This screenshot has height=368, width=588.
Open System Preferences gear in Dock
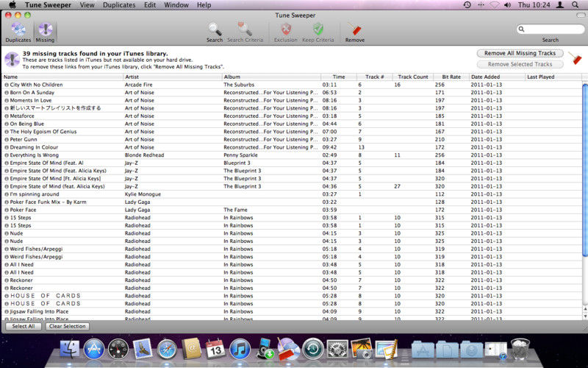[337, 349]
